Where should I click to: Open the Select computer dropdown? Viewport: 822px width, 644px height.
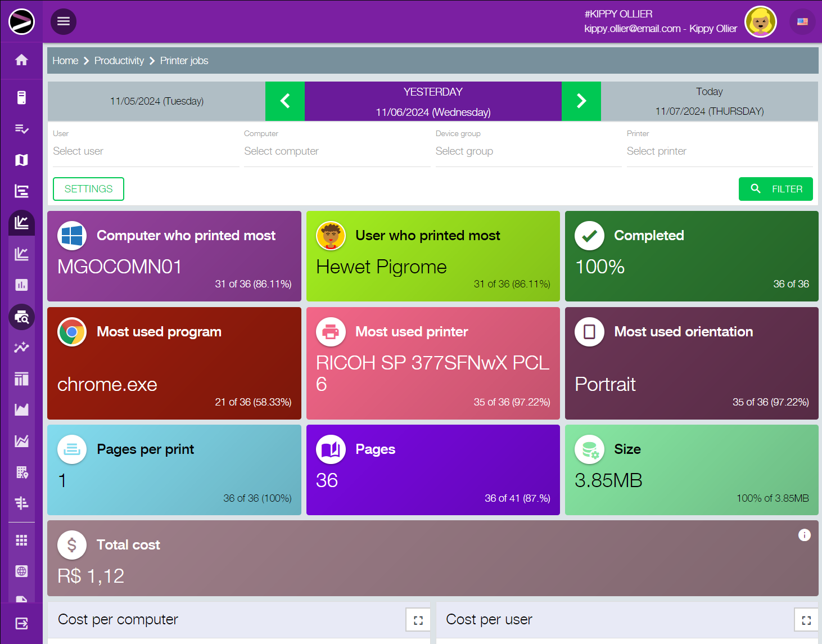point(337,151)
